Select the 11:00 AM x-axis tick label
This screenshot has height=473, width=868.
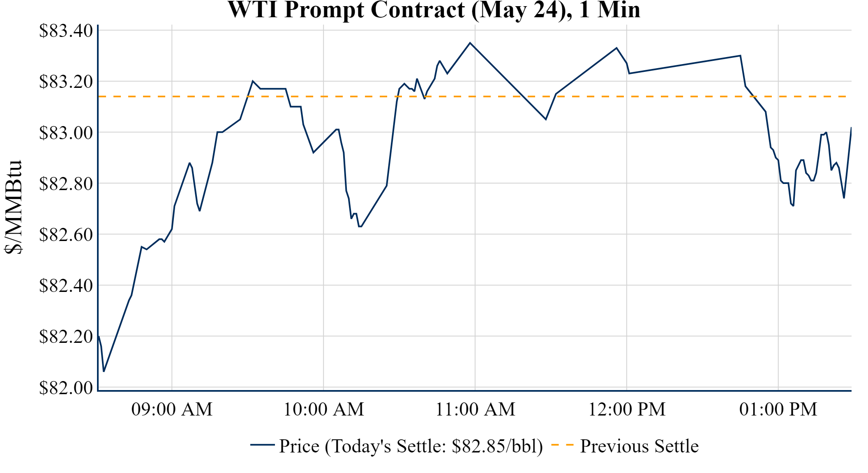click(x=475, y=409)
